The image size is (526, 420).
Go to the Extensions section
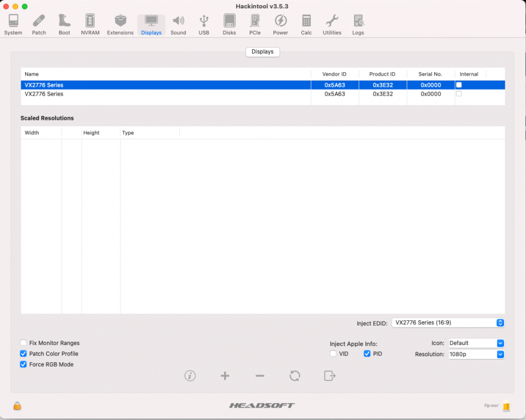[x=120, y=25]
